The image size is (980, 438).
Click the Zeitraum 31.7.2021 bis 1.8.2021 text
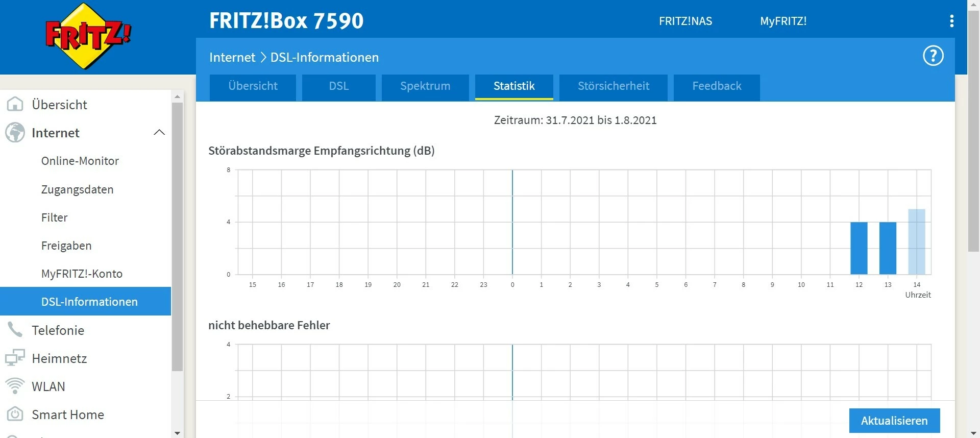pyautogui.click(x=575, y=120)
